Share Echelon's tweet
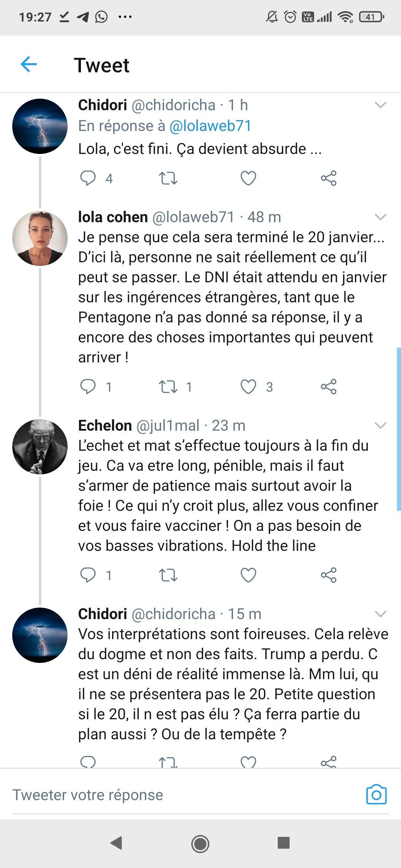The height and width of the screenshot is (868, 401). (x=329, y=575)
